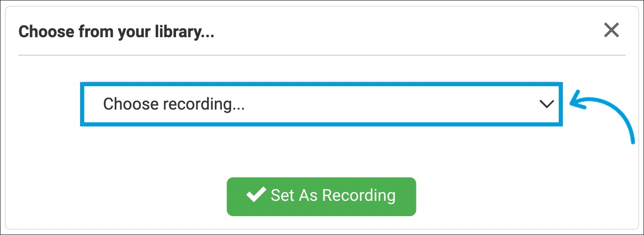
Task: Click the "Choose from your library..." heading
Action: tap(116, 32)
